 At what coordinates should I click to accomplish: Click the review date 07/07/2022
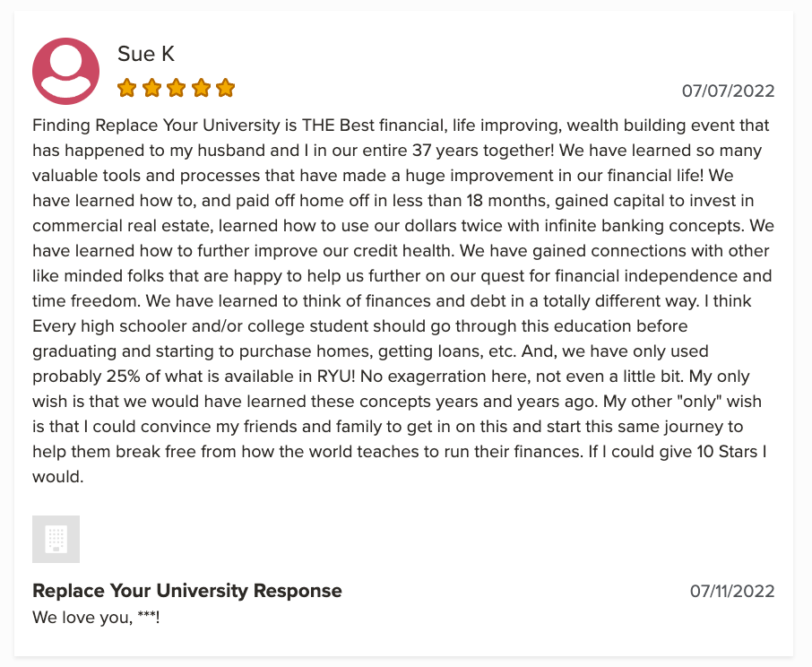(x=728, y=91)
